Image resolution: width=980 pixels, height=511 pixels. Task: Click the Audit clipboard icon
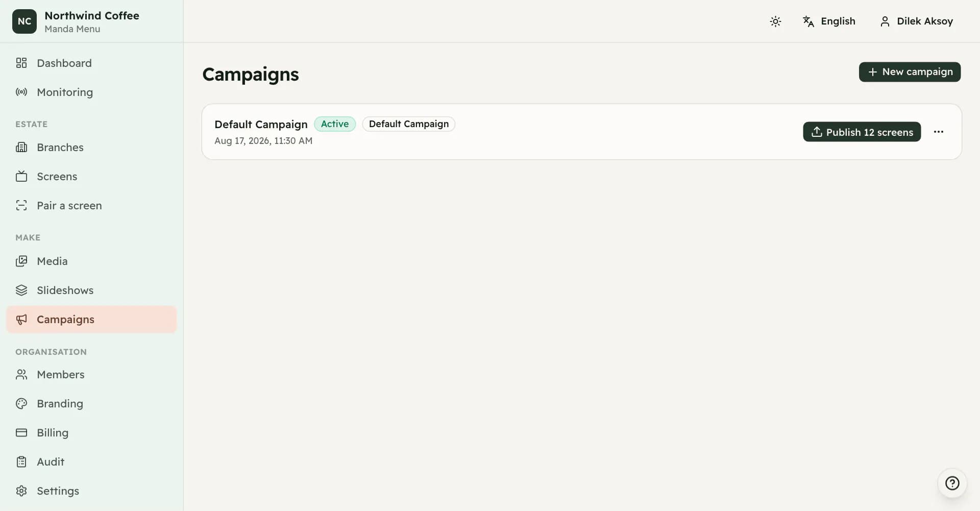(21, 461)
